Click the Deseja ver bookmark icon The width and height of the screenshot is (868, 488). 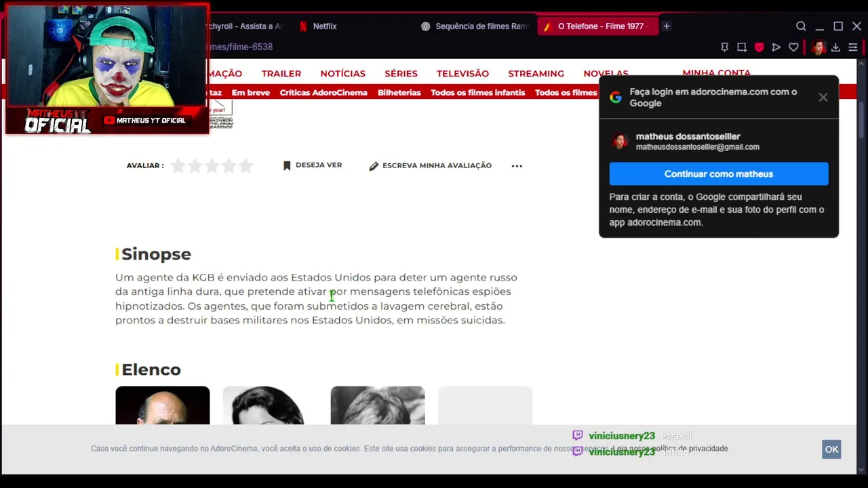pos(287,165)
